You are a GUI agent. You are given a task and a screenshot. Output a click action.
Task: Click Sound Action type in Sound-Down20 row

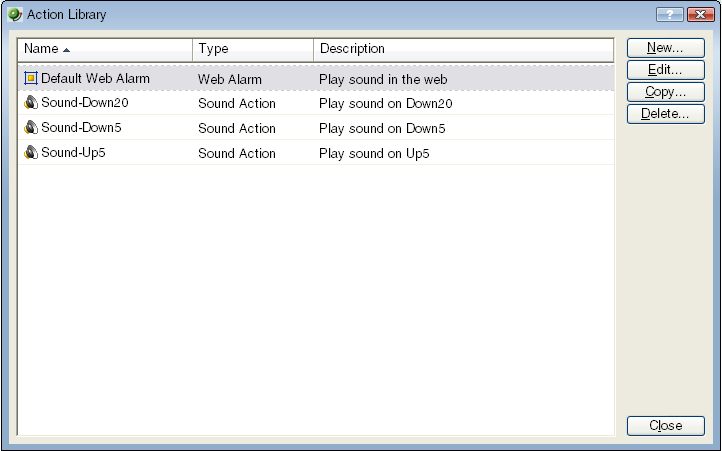tap(237, 103)
